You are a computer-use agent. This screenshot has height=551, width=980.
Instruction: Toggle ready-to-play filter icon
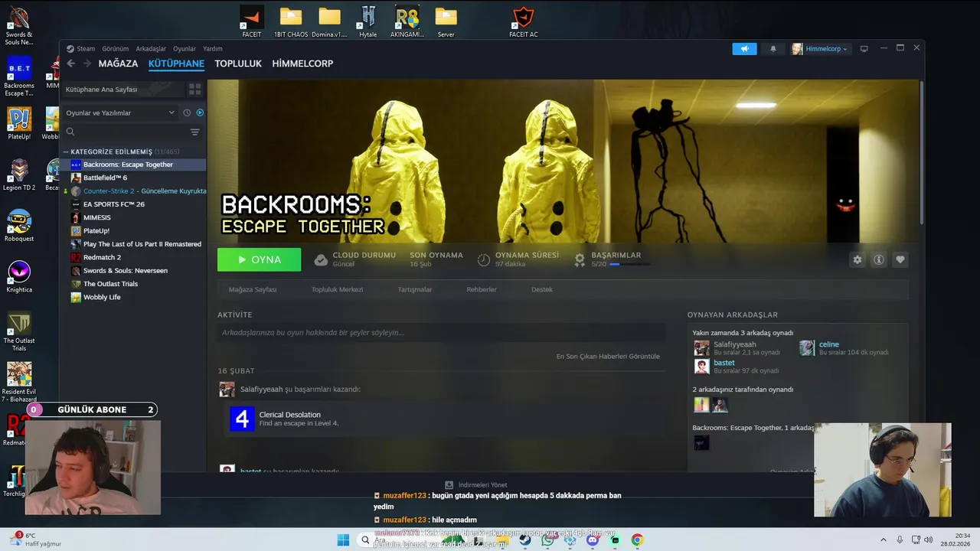click(x=200, y=112)
